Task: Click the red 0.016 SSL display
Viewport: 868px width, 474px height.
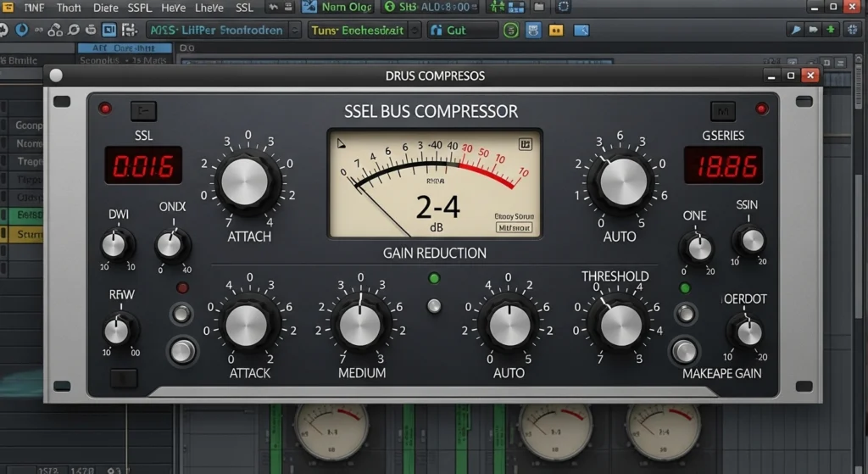Action: pyautogui.click(x=143, y=165)
